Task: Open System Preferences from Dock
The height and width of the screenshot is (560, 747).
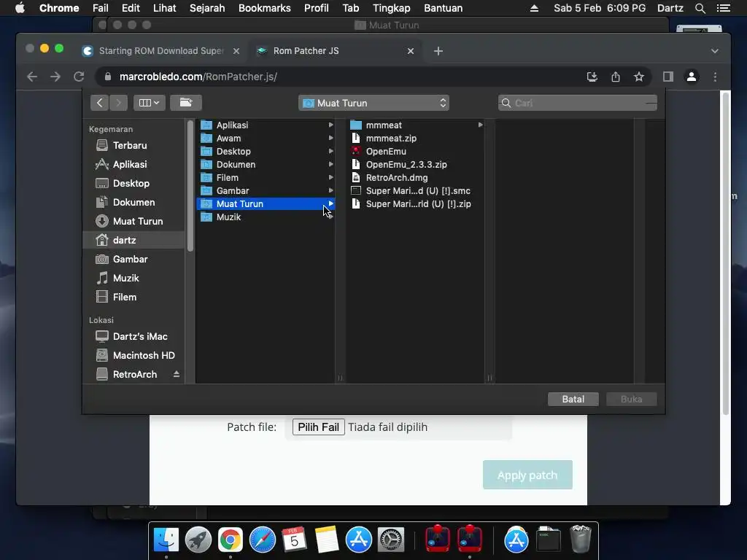Action: 391,540
